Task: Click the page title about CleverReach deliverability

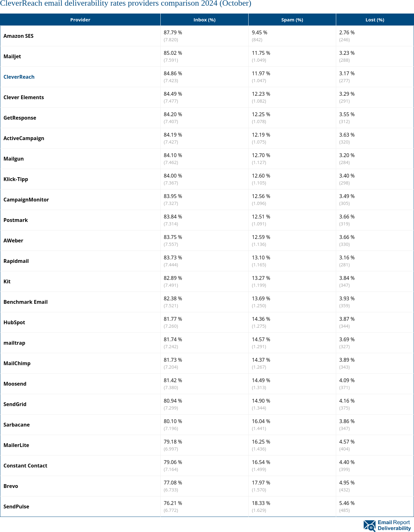Action: [125, 3]
